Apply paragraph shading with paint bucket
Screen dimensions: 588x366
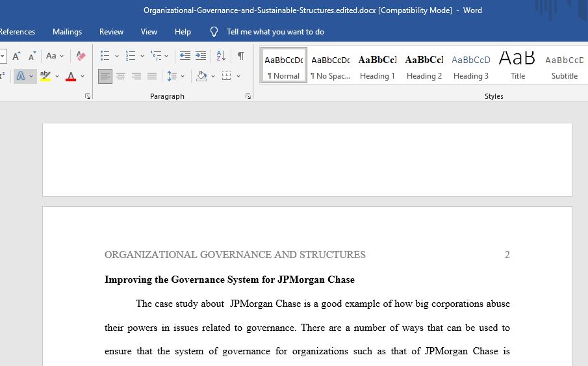click(201, 76)
